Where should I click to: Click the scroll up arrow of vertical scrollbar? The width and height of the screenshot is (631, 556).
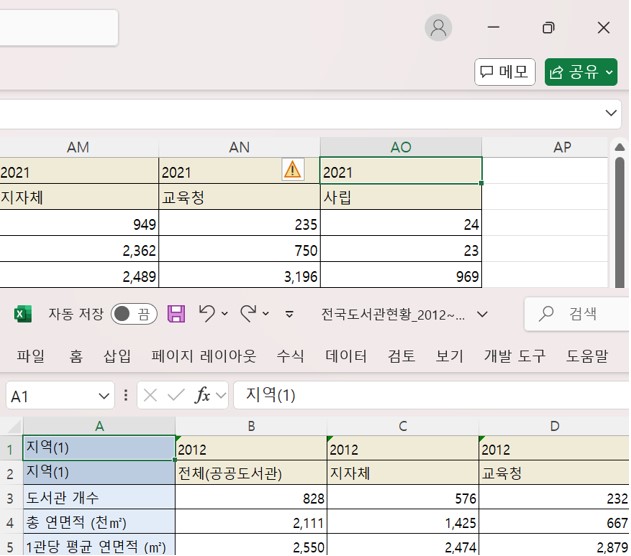click(x=620, y=147)
